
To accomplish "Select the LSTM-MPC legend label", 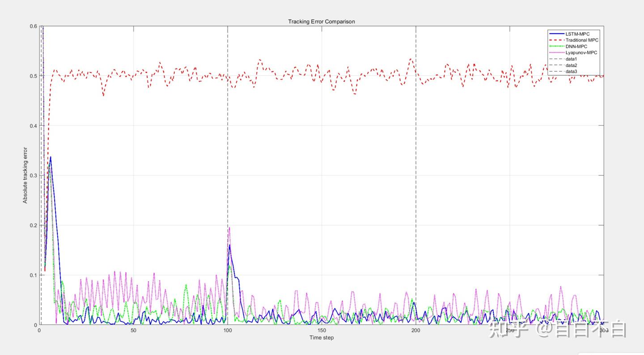I will (x=578, y=34).
